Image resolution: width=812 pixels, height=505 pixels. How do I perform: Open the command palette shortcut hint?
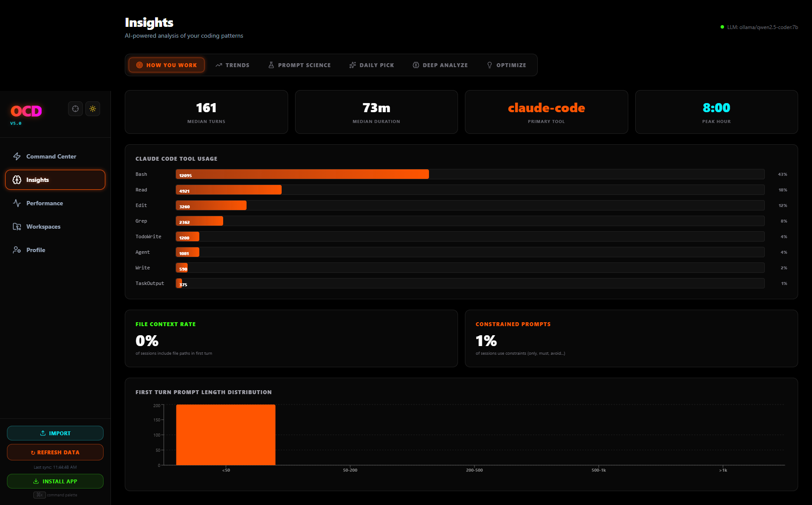[x=55, y=495]
